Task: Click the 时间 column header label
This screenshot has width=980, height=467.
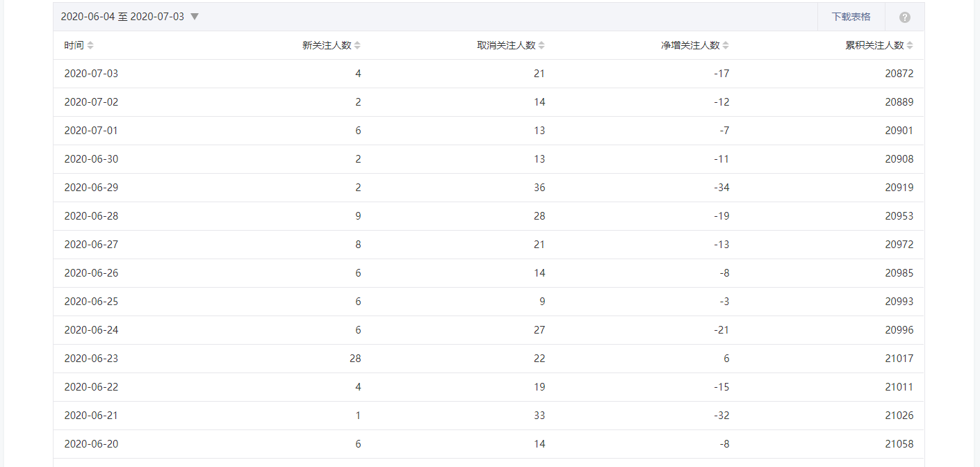Action: coord(74,45)
